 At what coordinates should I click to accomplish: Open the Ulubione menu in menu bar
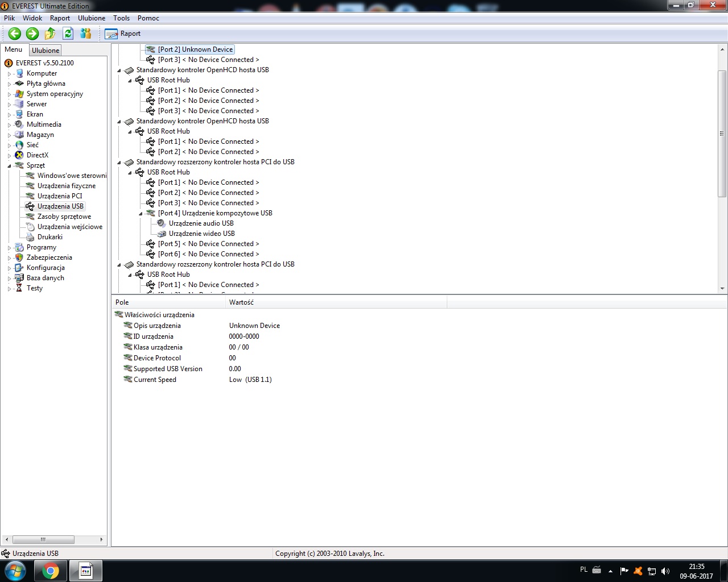[92, 18]
